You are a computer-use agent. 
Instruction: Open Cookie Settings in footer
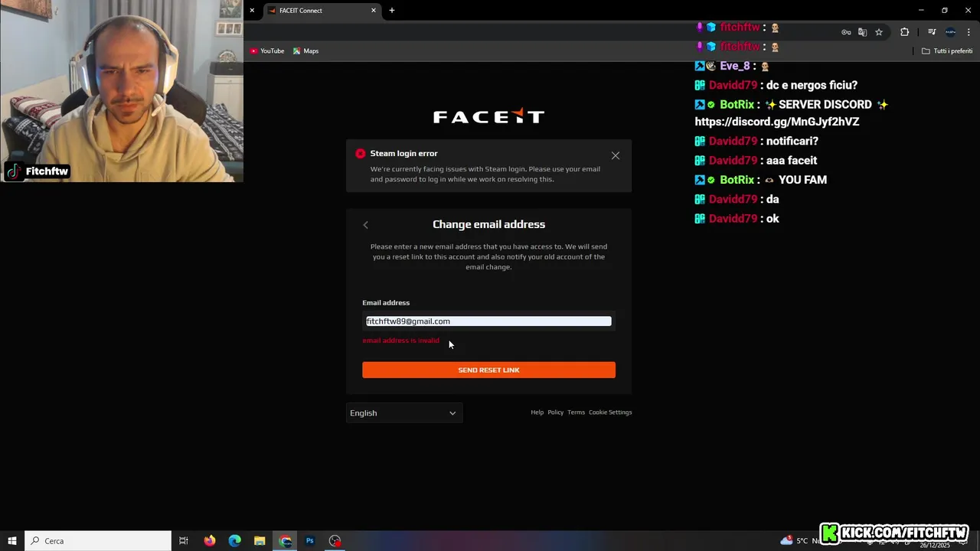(x=610, y=412)
